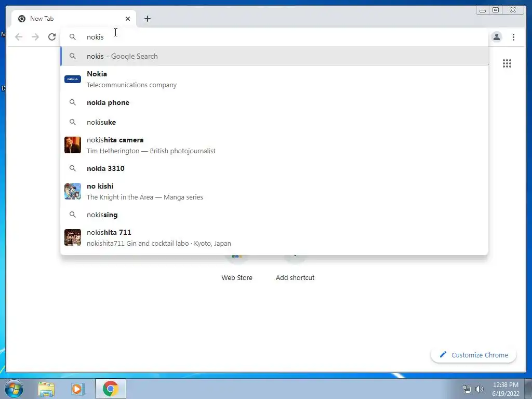Open Customize Chrome button
Image resolution: width=532 pixels, height=399 pixels.
[474, 355]
